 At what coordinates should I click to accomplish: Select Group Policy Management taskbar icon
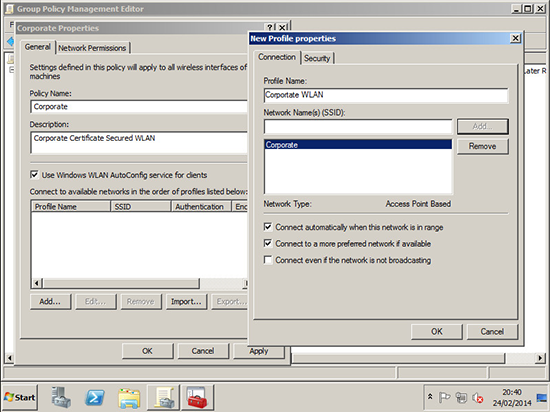pyautogui.click(x=163, y=397)
